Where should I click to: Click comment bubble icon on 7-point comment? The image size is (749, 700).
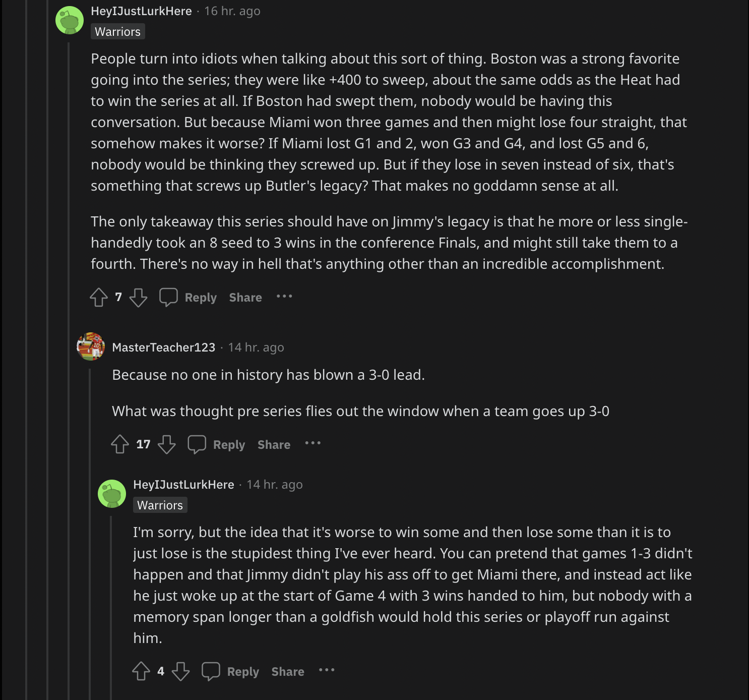coord(168,298)
